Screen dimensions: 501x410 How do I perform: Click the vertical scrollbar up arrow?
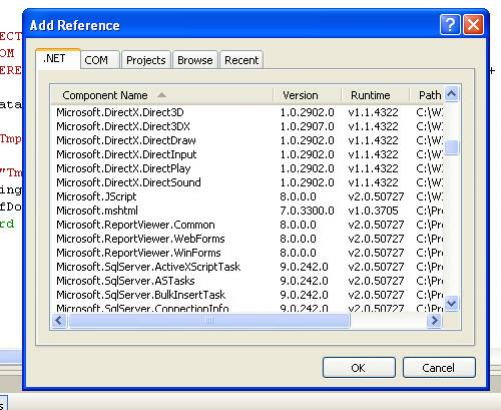point(452,94)
